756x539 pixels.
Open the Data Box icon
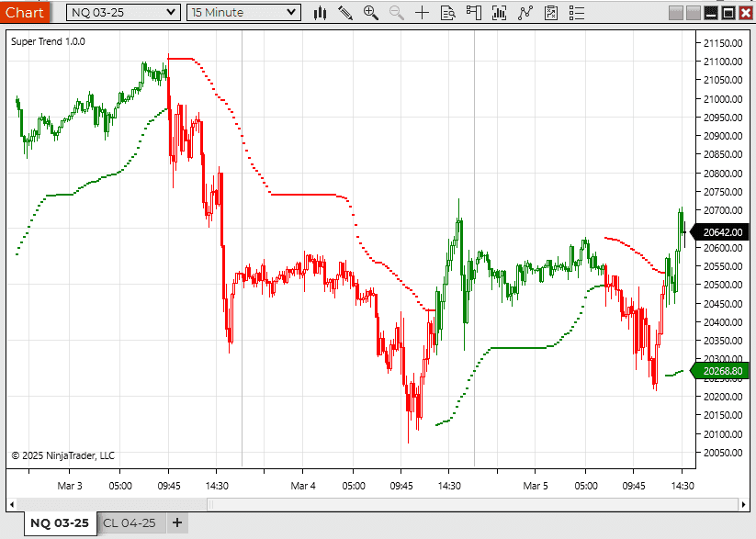coord(448,13)
